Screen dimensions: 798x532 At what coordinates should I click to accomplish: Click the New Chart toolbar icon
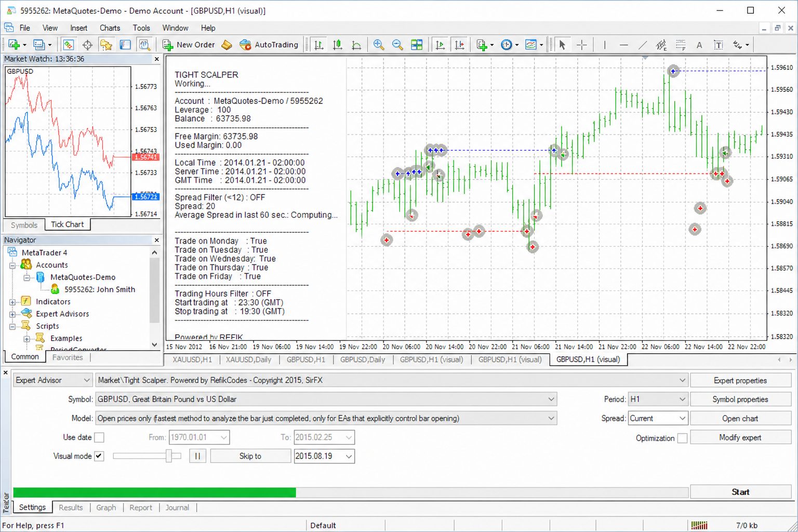(14, 45)
